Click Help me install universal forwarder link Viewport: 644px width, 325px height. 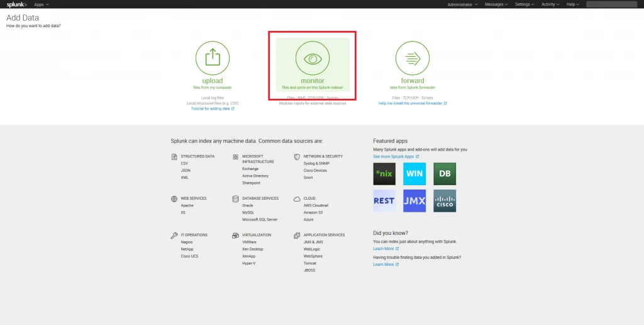pyautogui.click(x=412, y=103)
